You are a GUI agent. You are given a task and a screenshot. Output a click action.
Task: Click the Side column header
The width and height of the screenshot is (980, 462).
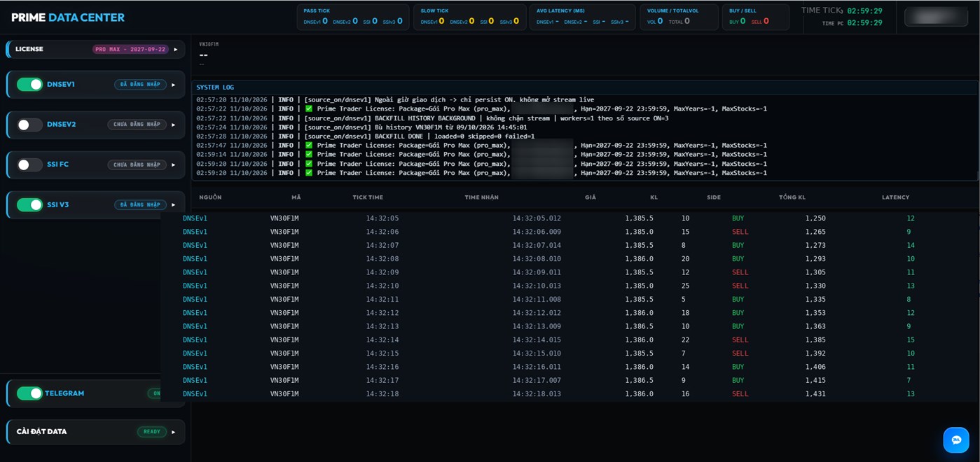714,197
